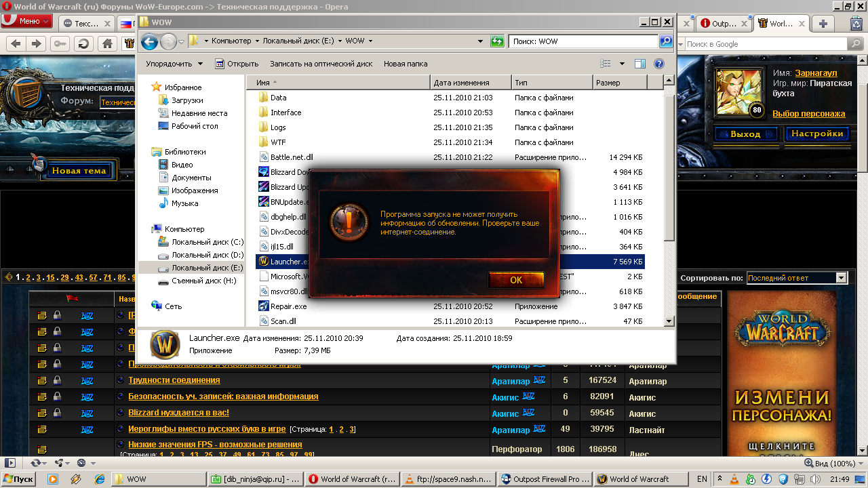868x488 pixels.
Task: Open Opera closed tabs trash icon
Action: [856, 22]
